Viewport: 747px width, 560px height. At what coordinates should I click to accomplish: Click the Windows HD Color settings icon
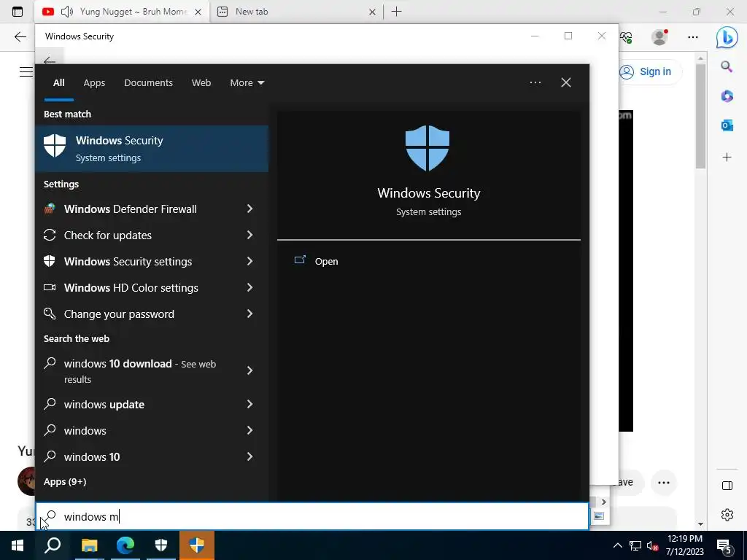(50, 287)
